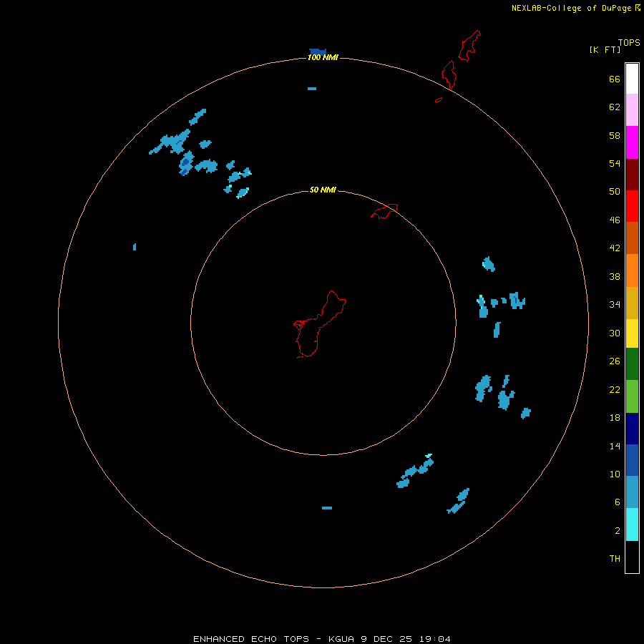Click the dark red band near 54
Viewport: 644px width, 644px height.
(x=632, y=175)
